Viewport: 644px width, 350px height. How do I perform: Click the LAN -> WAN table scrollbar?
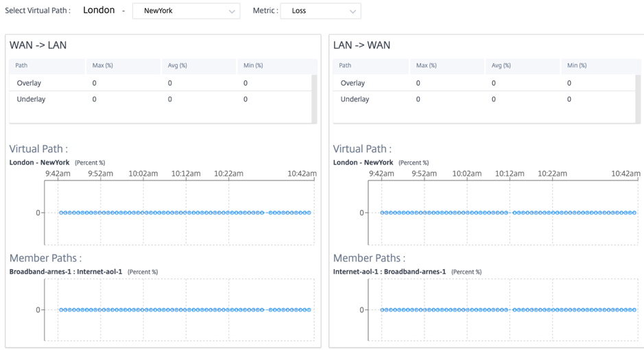click(638, 99)
